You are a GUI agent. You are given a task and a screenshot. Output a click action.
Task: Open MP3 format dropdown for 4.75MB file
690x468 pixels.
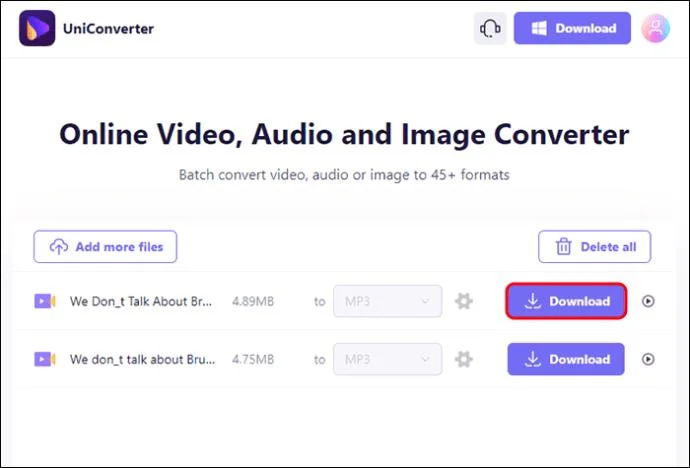pos(388,359)
